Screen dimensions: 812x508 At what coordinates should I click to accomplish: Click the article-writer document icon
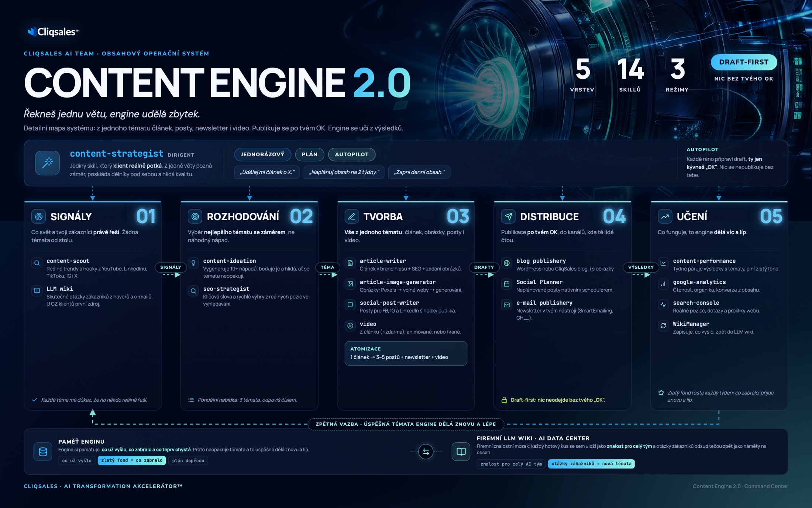350,263
